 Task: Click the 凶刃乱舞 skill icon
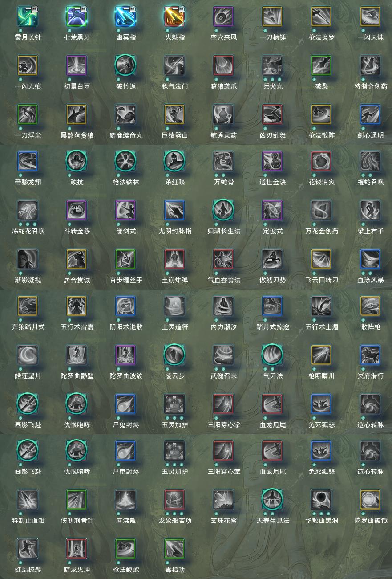tap(272, 114)
